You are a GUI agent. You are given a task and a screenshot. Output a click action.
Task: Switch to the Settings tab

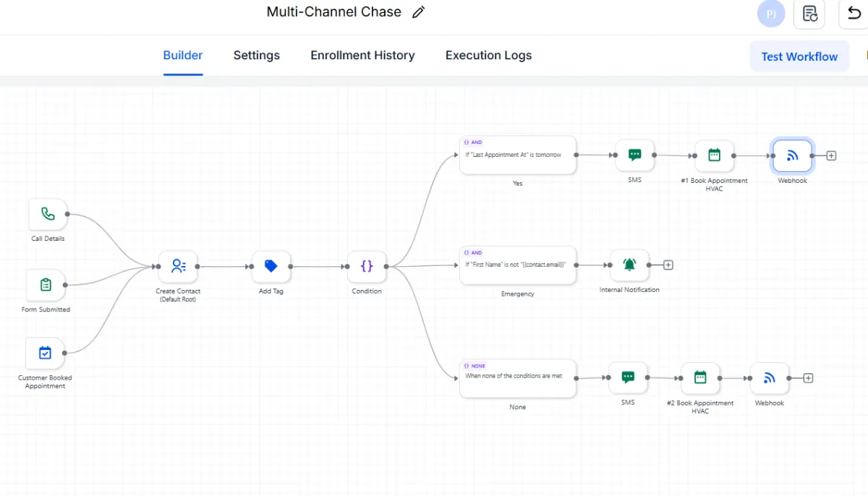coord(256,56)
